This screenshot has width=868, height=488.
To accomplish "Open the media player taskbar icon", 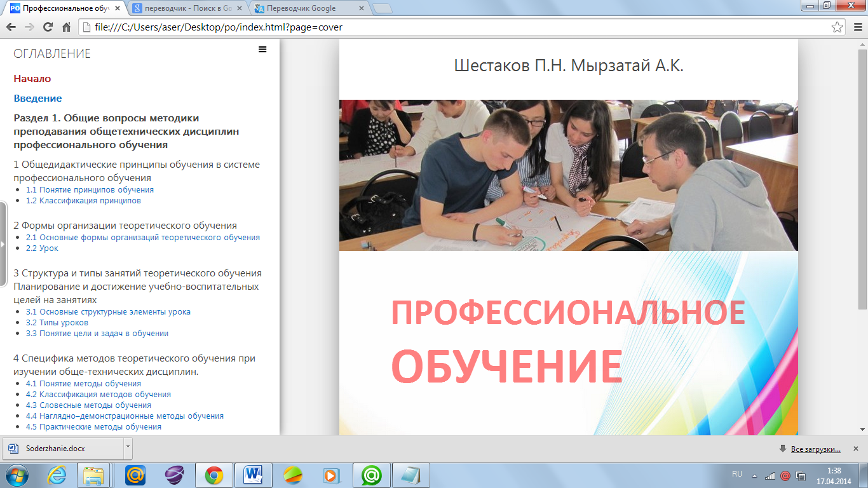I will pos(332,475).
